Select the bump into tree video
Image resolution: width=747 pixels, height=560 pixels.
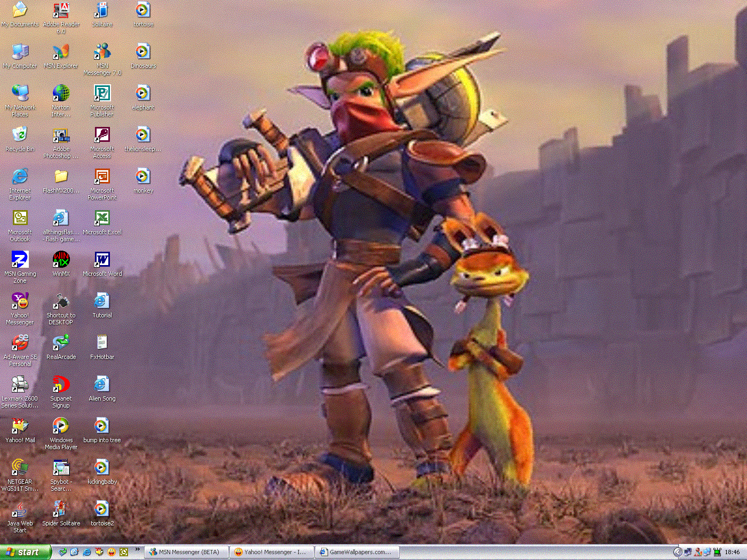pyautogui.click(x=102, y=430)
